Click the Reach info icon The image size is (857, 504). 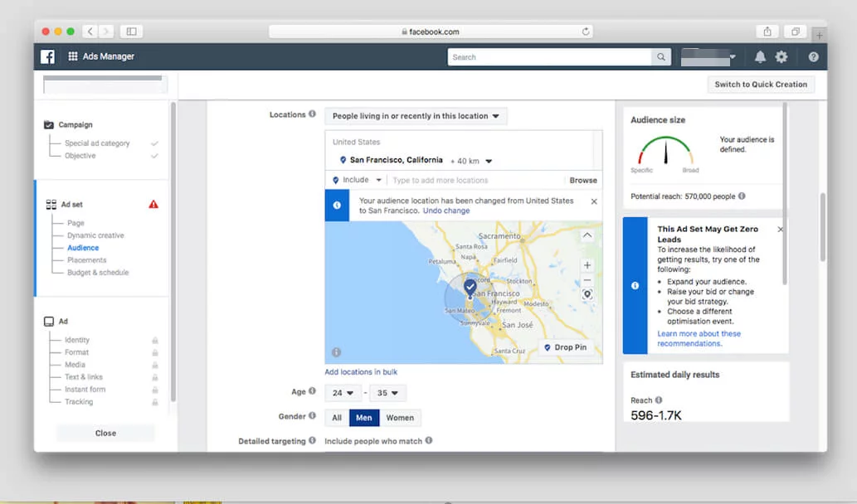[x=659, y=400]
